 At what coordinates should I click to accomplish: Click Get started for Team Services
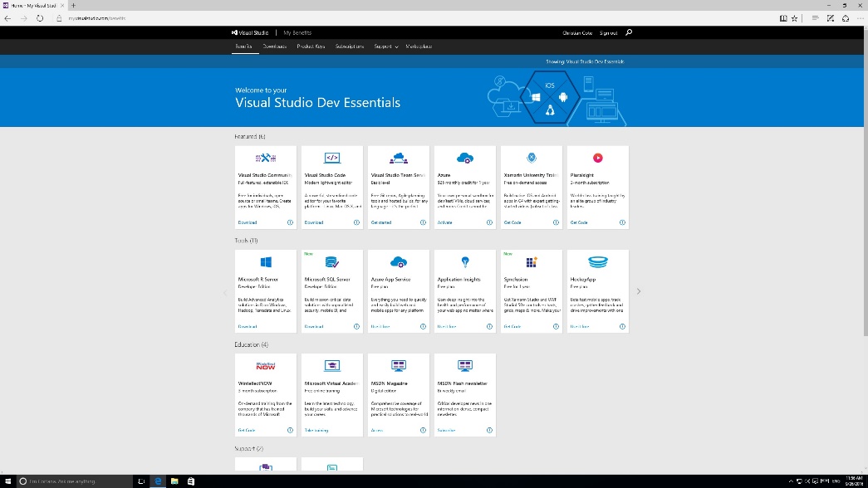tap(381, 222)
